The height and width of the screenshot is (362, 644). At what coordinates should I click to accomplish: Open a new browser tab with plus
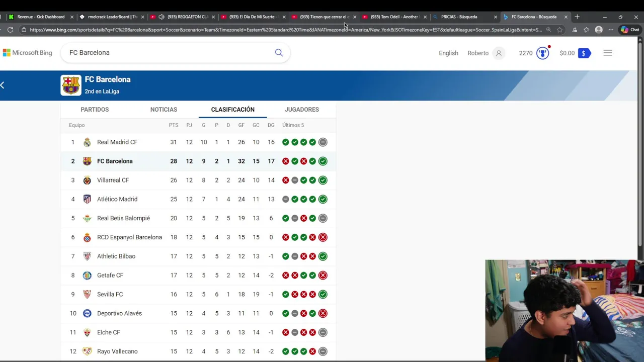click(x=577, y=17)
